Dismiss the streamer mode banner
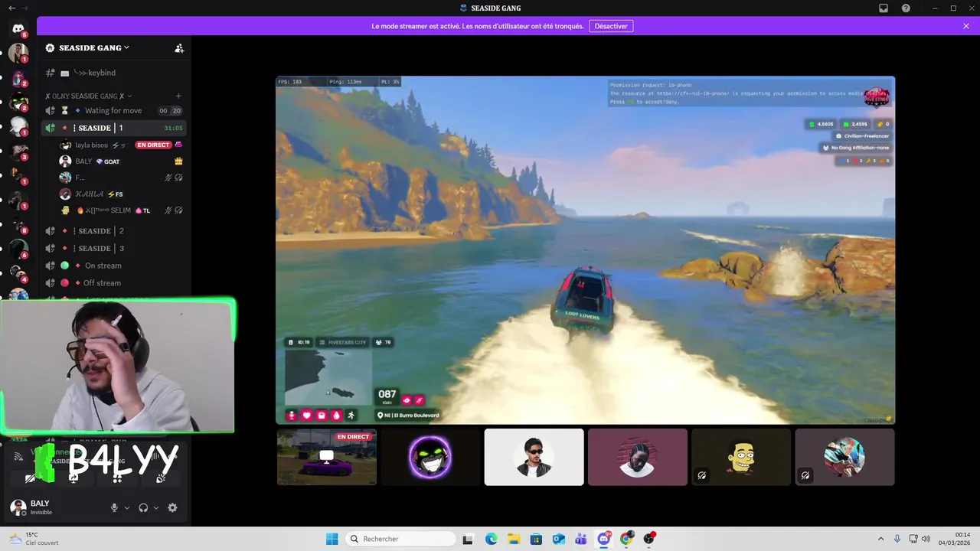Screen dimensions: 980x551 click(x=966, y=26)
